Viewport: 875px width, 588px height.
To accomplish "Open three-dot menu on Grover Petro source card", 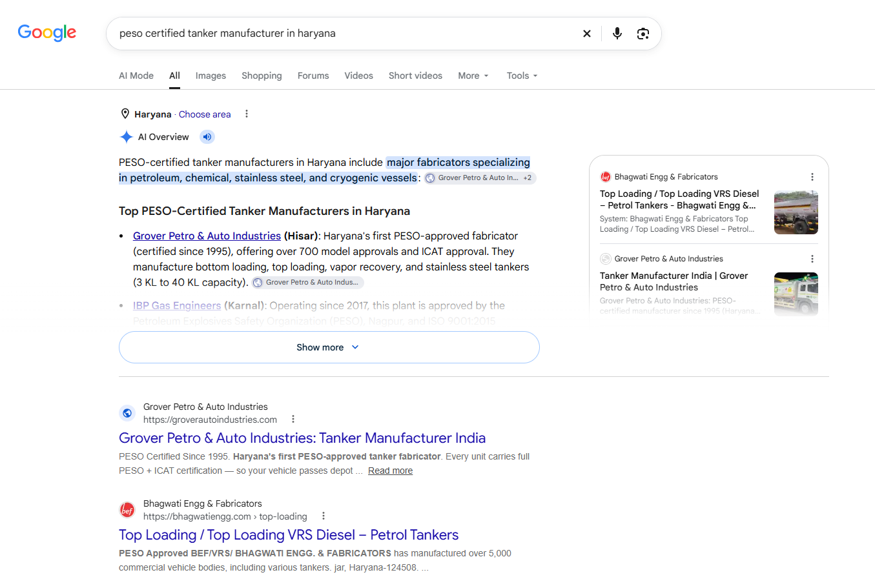I will 812,259.
